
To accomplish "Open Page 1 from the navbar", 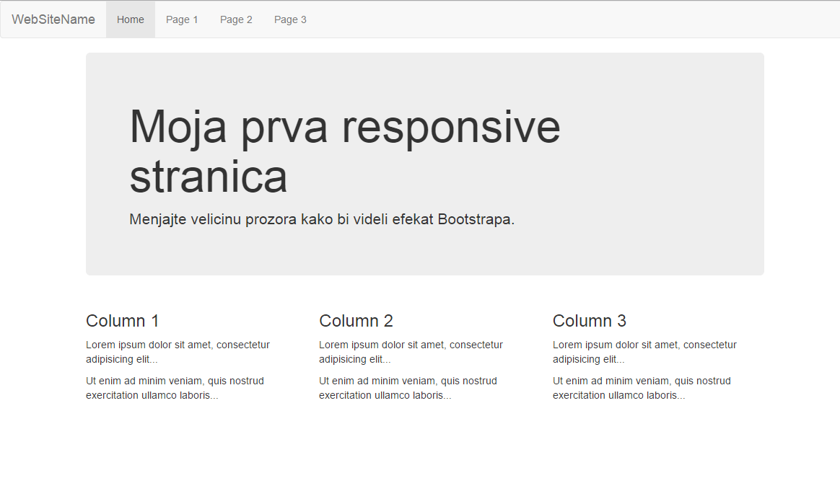I will click(x=182, y=19).
